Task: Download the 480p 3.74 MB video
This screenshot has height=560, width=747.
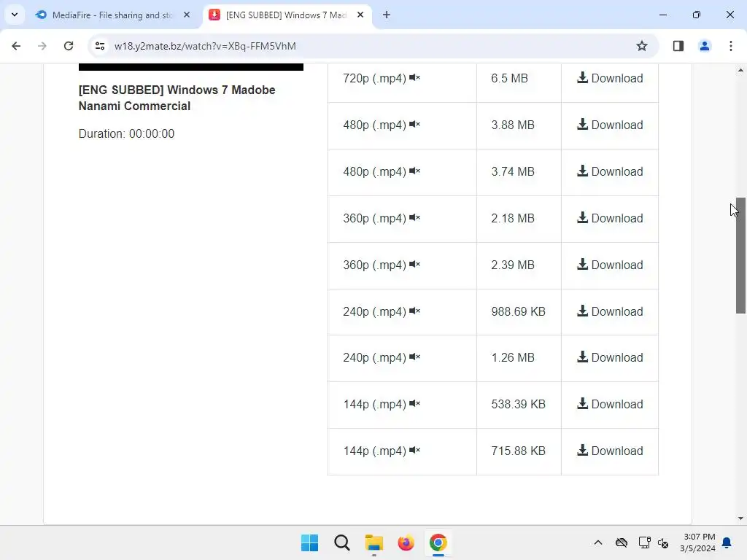Action: 610,171
